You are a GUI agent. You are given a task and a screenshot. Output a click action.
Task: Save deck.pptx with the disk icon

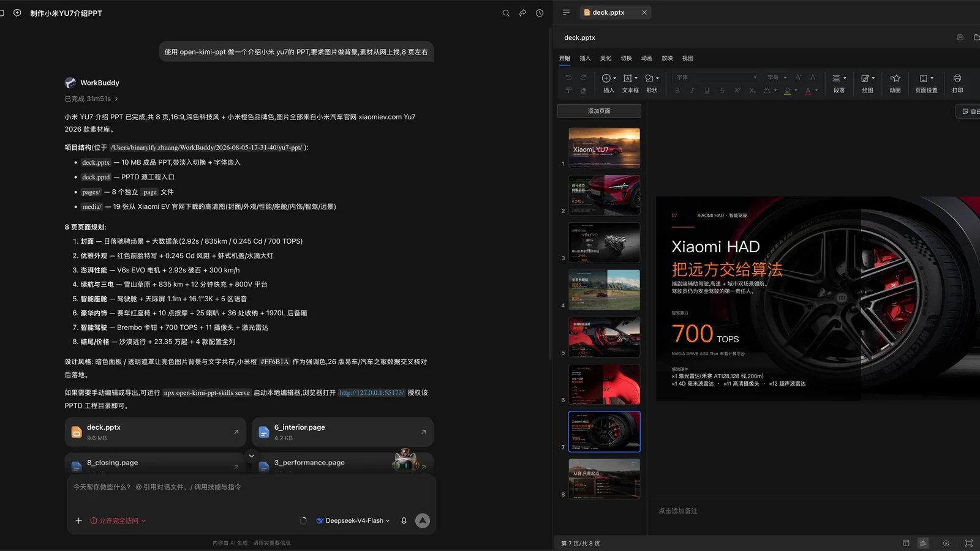pos(960,37)
